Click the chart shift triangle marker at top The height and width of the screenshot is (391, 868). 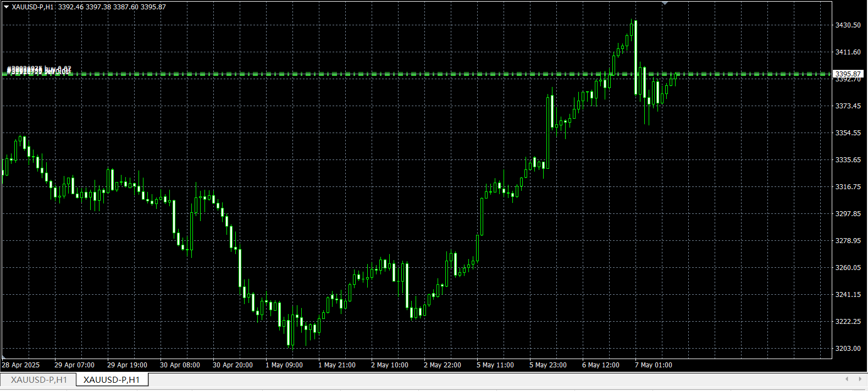665,3
